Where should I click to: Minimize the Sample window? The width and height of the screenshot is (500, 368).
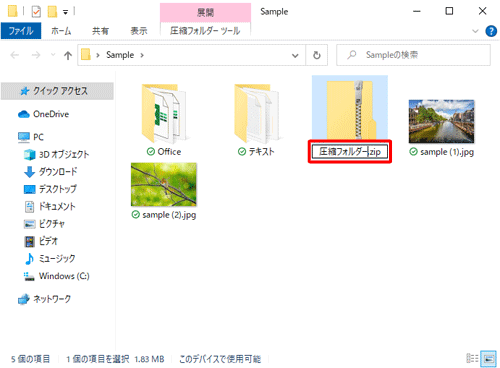(x=417, y=11)
